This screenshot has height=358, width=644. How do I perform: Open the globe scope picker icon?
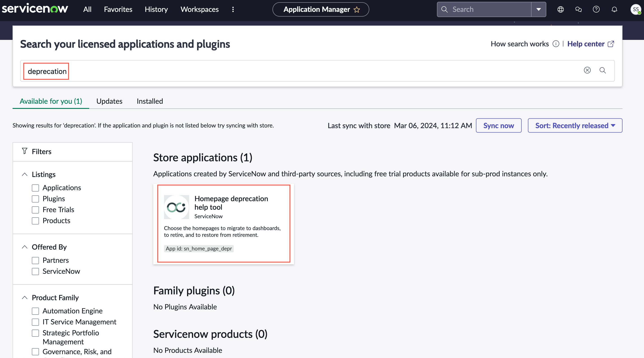[560, 9]
